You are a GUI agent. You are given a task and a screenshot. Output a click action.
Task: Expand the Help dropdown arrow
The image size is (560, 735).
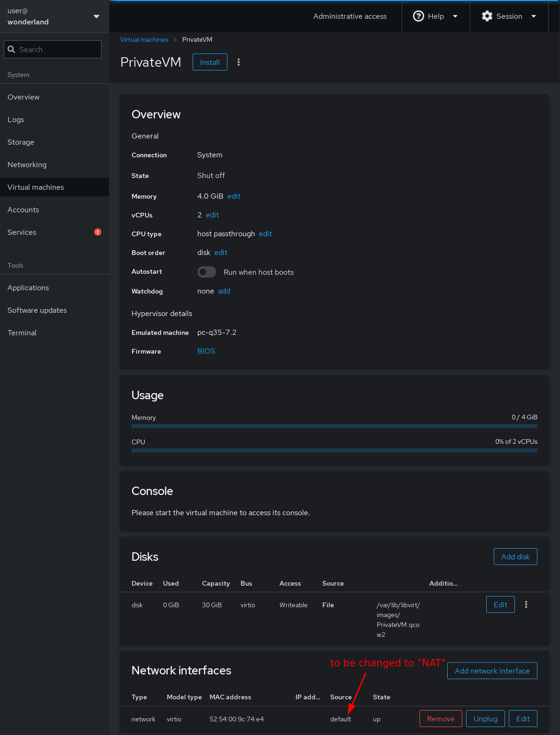pos(455,16)
